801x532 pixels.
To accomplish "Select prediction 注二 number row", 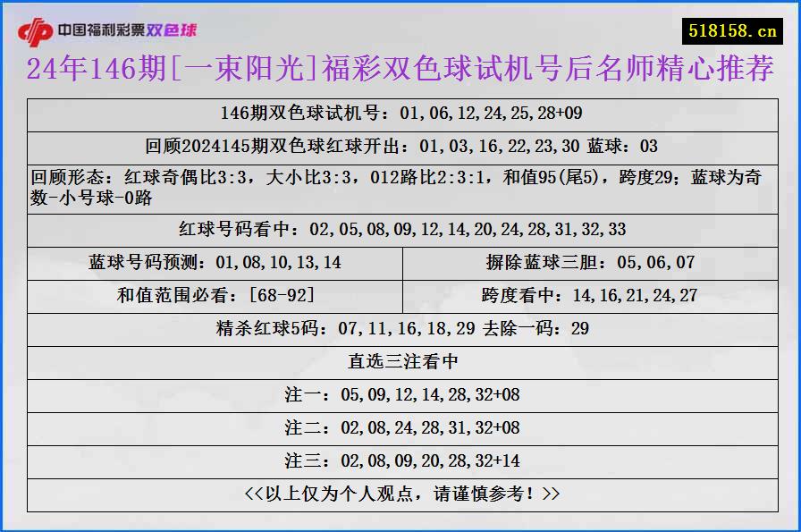I will tap(400, 427).
